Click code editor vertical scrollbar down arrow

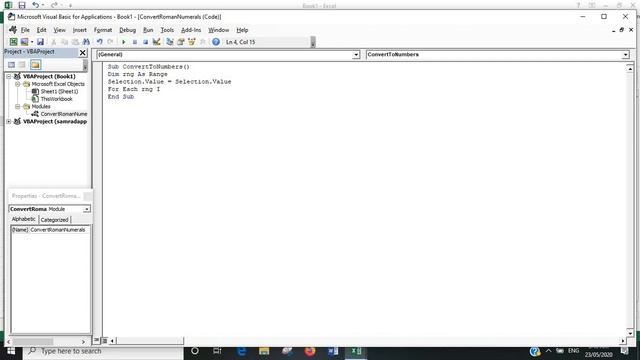[x=630, y=333]
